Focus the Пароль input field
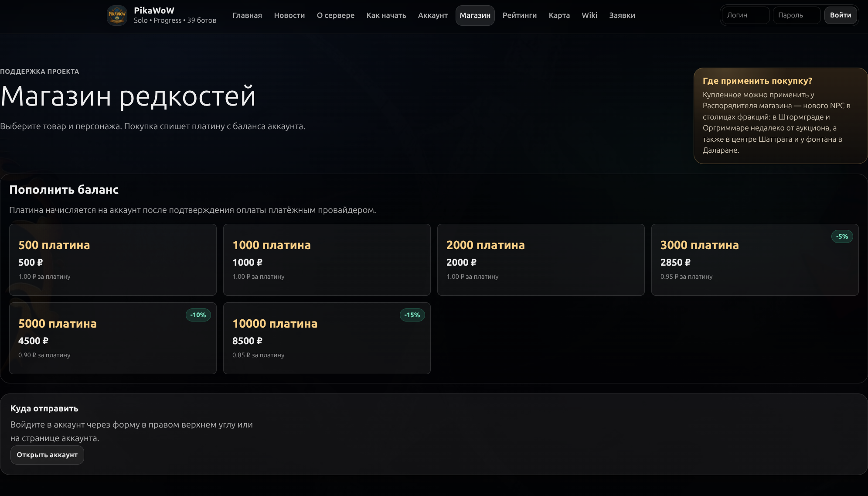 point(797,15)
